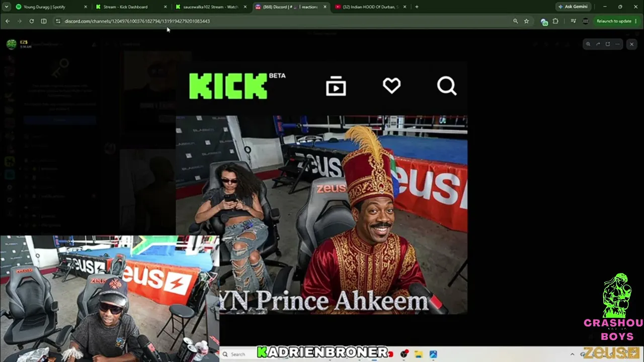644x362 pixels.
Task: Close the Stream - Kick Dashboard tab
Action: click(x=165, y=7)
